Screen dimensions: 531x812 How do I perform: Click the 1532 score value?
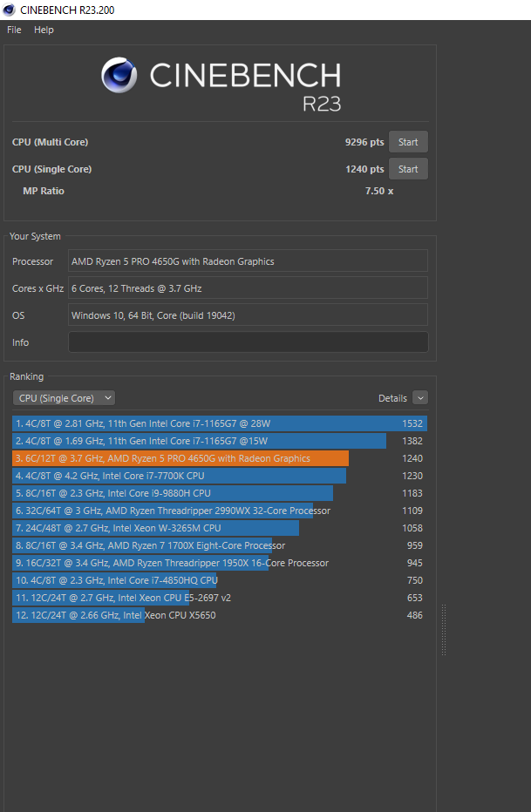[x=412, y=423]
